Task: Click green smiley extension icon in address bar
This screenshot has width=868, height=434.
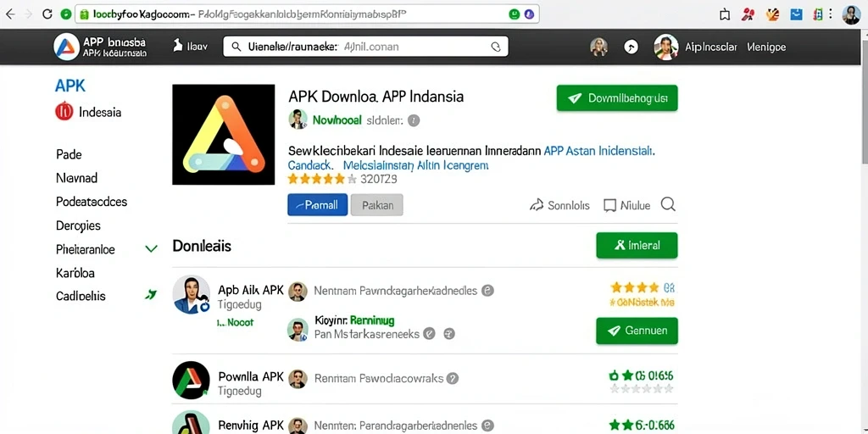Action: (515, 14)
